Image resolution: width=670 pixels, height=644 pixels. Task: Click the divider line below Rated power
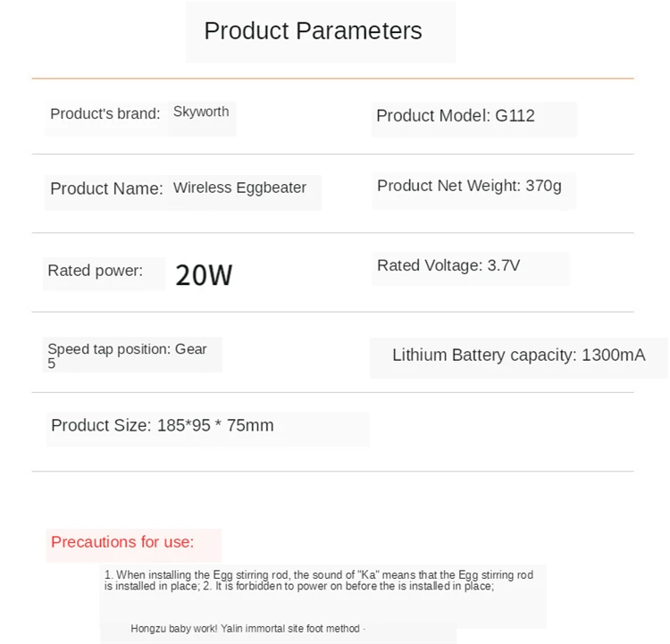332,312
